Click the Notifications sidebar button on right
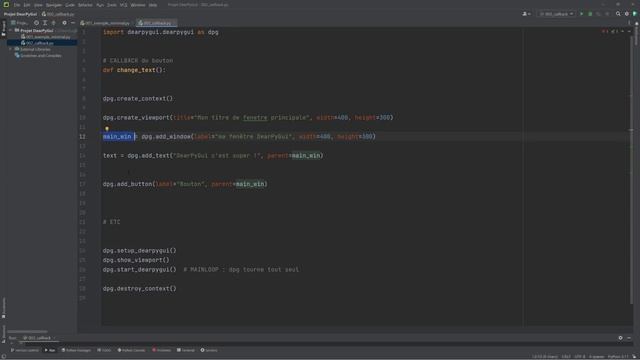The height and width of the screenshot is (360, 640). pos(636,33)
